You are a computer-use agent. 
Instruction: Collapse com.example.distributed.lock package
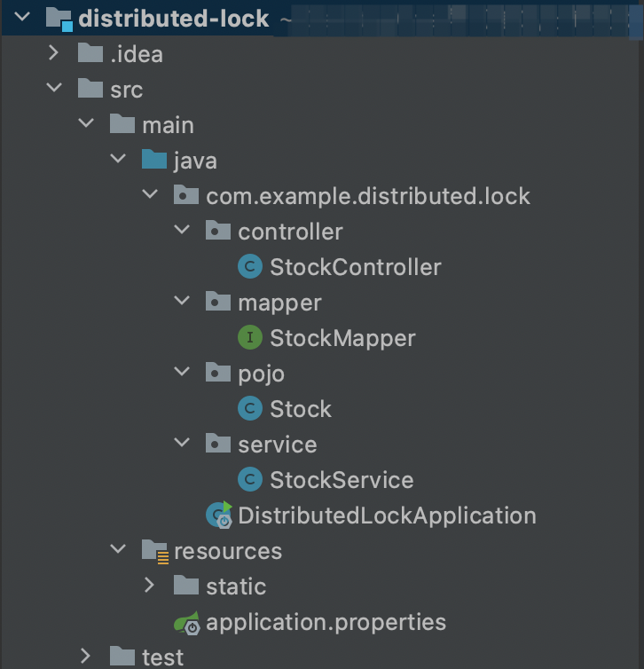[x=150, y=194]
